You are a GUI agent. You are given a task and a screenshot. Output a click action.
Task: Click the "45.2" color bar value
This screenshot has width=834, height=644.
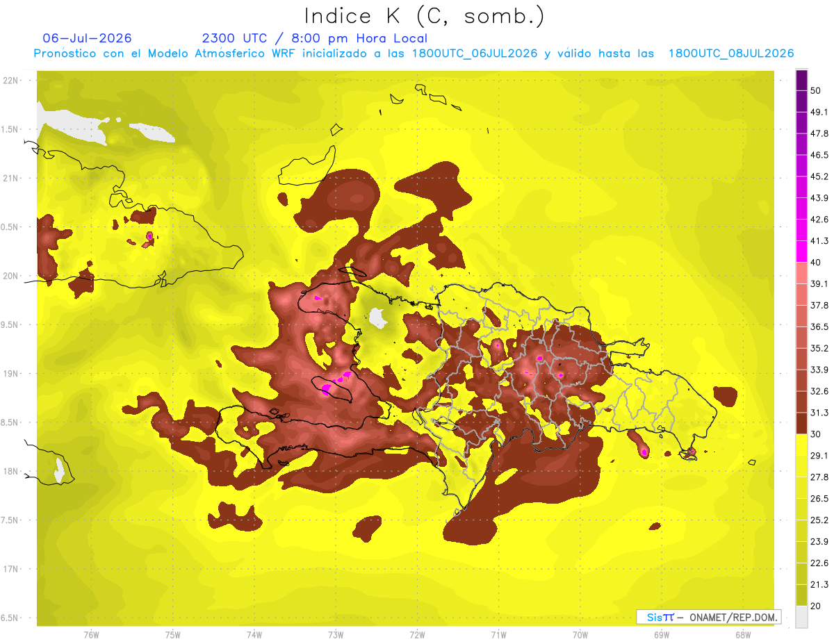pos(819,176)
